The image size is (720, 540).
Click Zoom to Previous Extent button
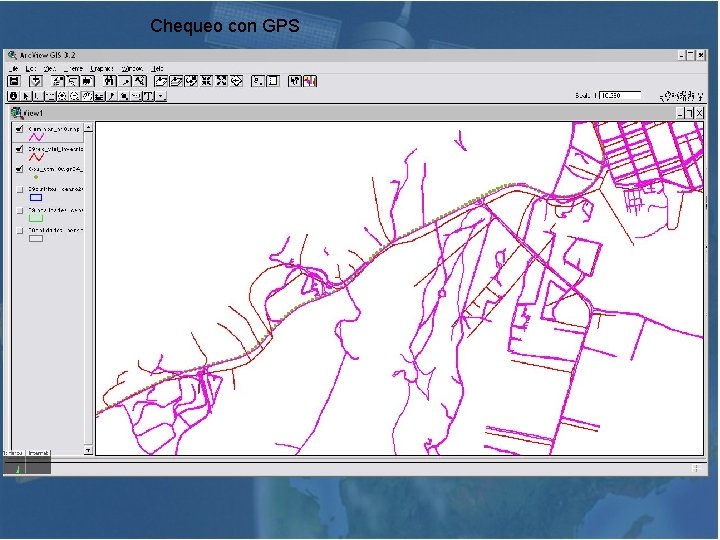coord(236,81)
